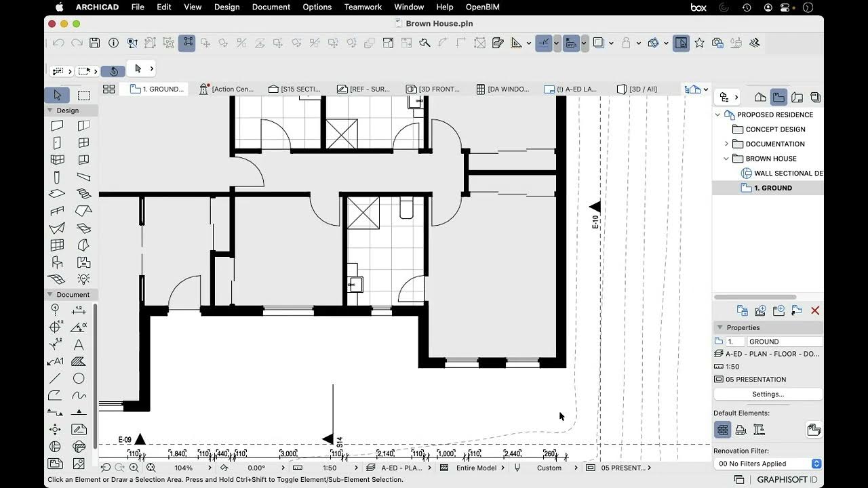This screenshot has width=868, height=488.
Task: Click the GROUND view name field
Action: [785, 342]
